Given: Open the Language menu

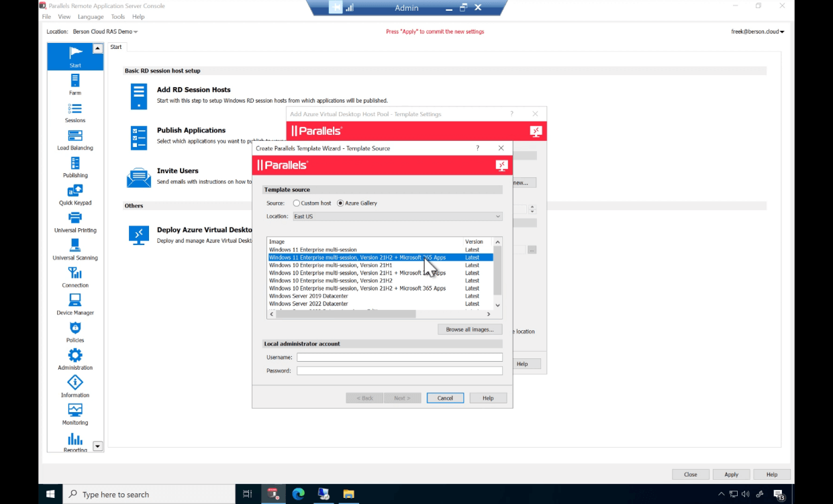Looking at the screenshot, I should (x=91, y=17).
